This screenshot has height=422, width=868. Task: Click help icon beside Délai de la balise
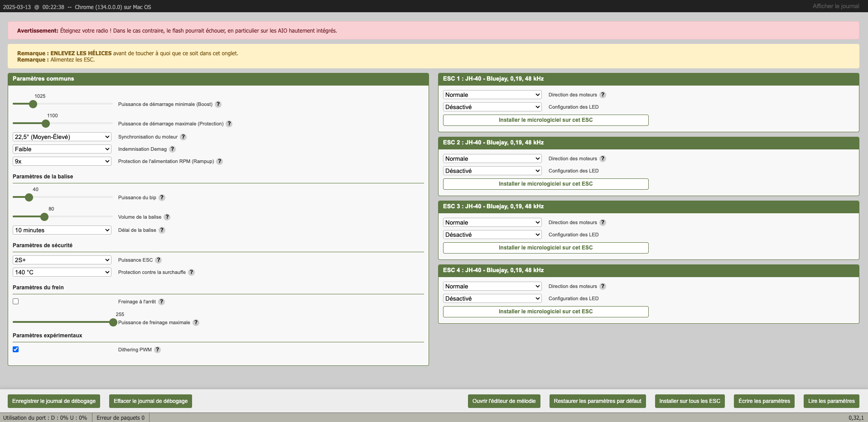point(162,230)
